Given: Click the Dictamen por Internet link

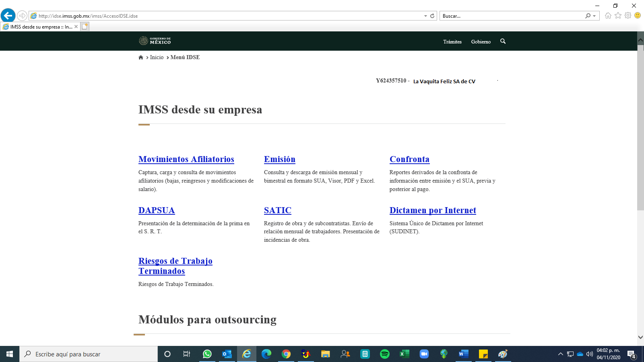Looking at the screenshot, I should click(x=433, y=210).
